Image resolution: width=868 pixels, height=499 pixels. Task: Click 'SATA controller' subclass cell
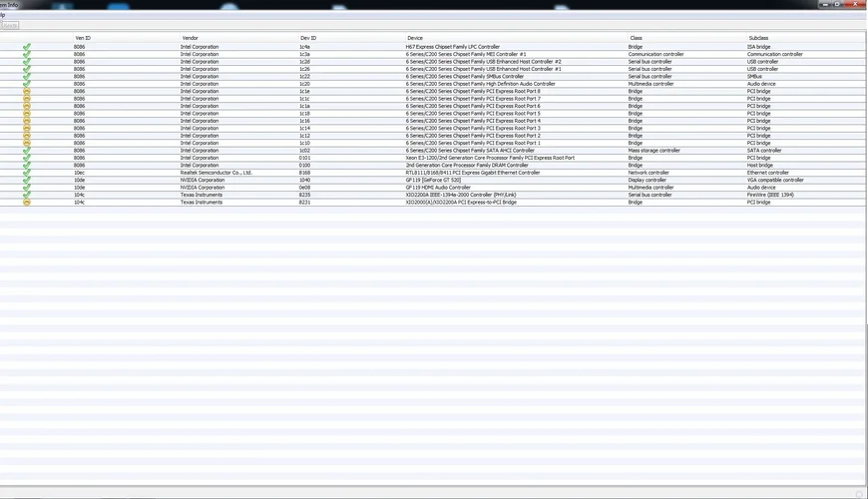coord(764,150)
